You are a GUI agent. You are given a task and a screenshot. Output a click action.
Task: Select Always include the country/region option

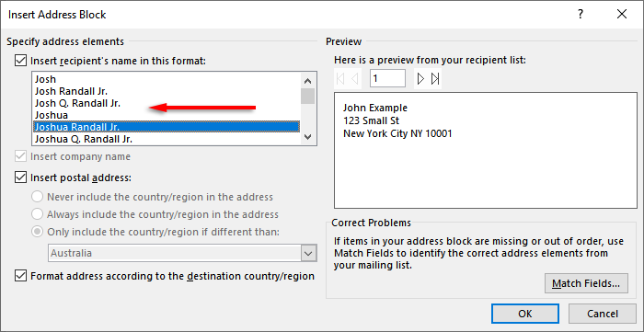click(37, 214)
